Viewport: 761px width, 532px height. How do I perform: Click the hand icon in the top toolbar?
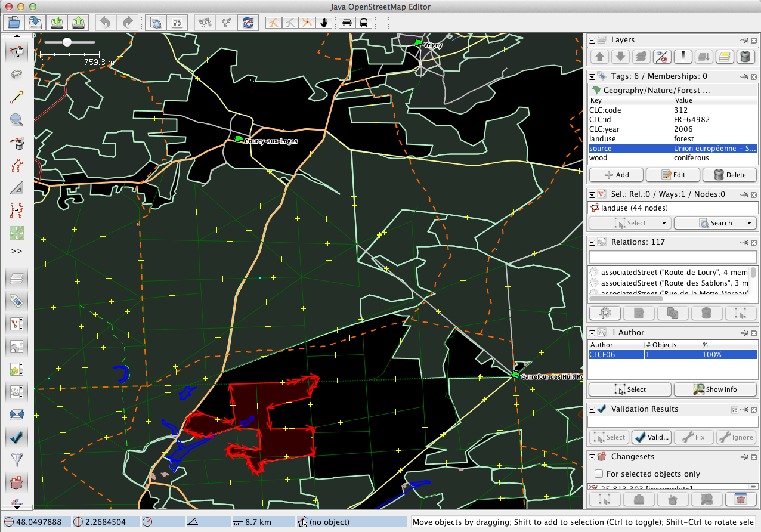point(324,23)
